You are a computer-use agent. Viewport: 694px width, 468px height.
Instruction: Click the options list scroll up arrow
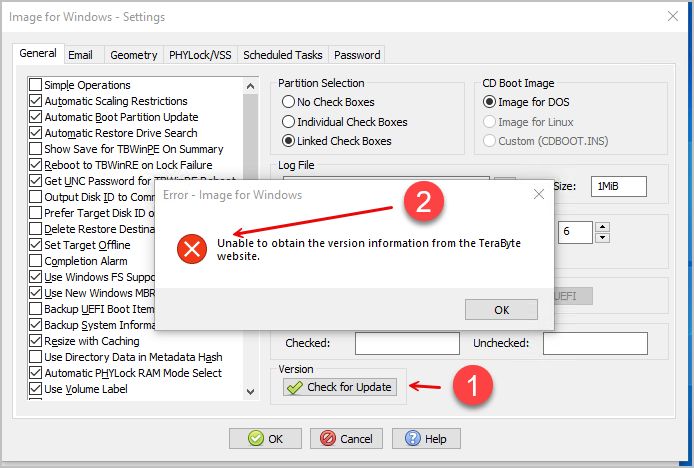tap(251, 86)
